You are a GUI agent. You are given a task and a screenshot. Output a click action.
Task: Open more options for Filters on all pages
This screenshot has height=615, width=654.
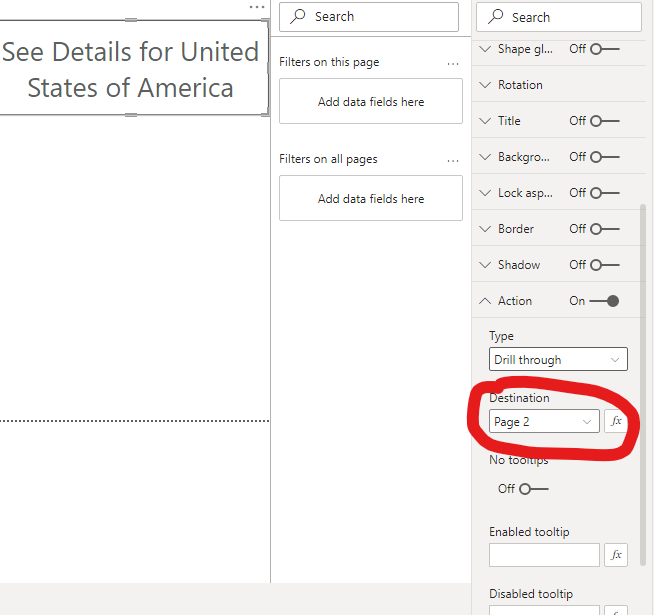point(453,161)
